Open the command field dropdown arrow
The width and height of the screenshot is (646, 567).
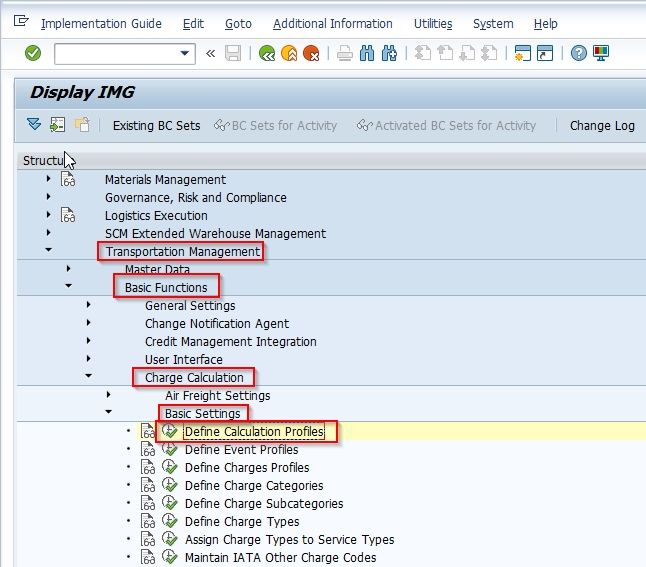tap(185, 53)
